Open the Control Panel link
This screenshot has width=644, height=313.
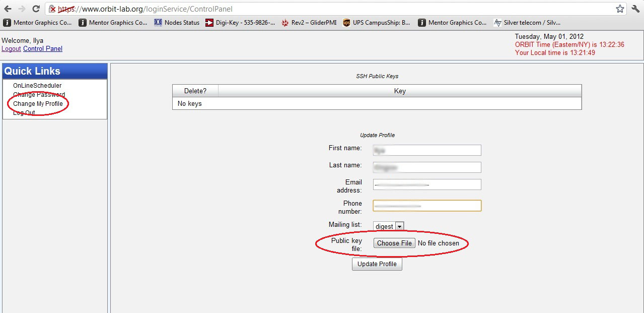tap(43, 49)
